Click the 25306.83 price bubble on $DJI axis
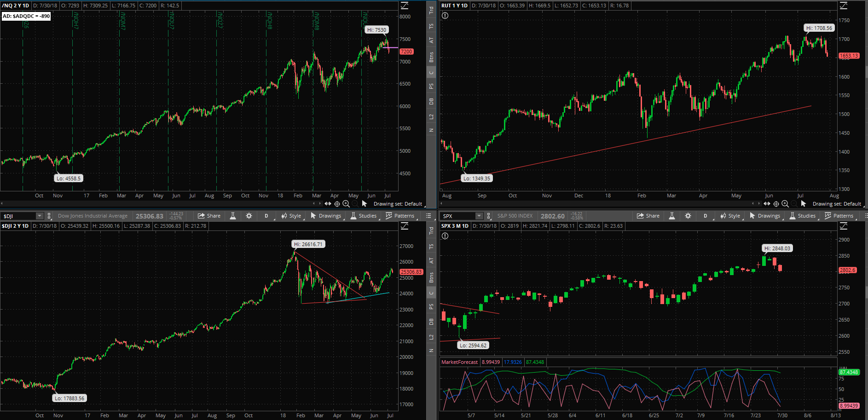The image size is (868, 420). tap(411, 272)
